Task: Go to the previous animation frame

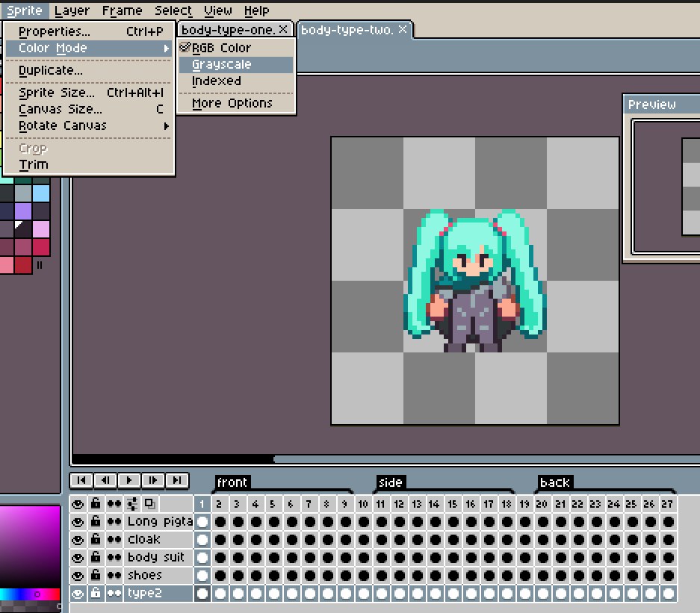Action: click(x=105, y=481)
